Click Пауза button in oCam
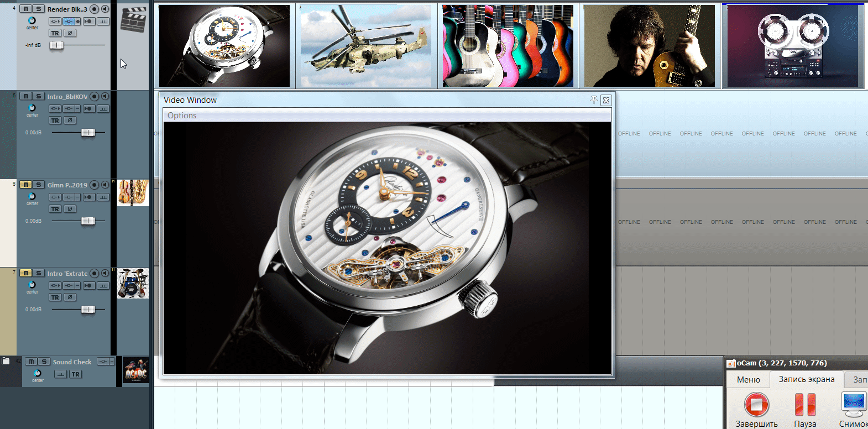This screenshot has width=868, height=429. [805, 410]
